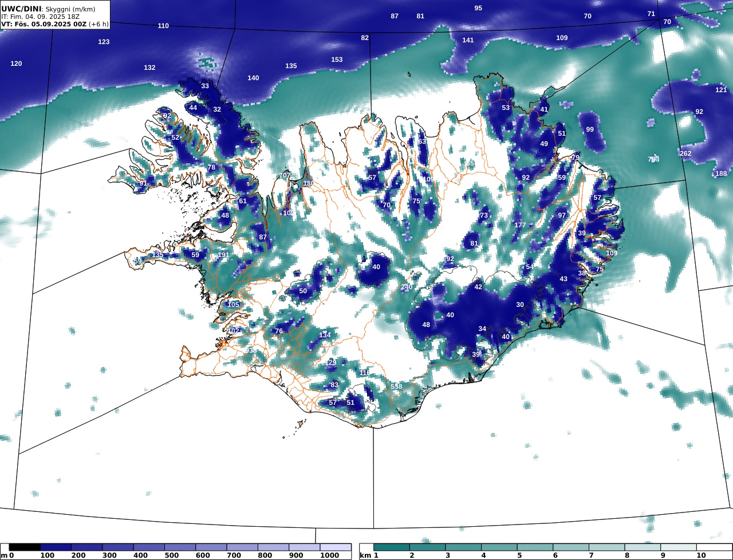733x560 pixels.
Task: Click visibility value 123 on the map
Action: point(104,42)
